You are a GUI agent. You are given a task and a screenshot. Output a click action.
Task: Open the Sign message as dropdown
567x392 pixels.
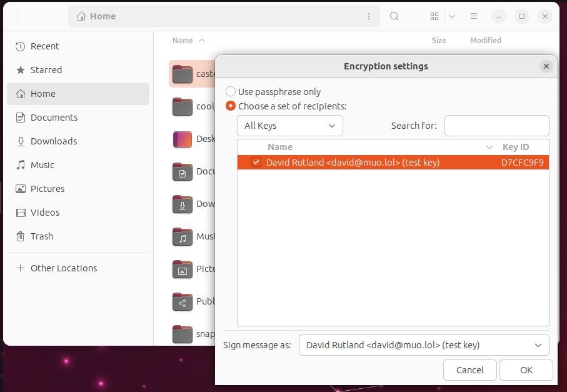[x=424, y=344]
